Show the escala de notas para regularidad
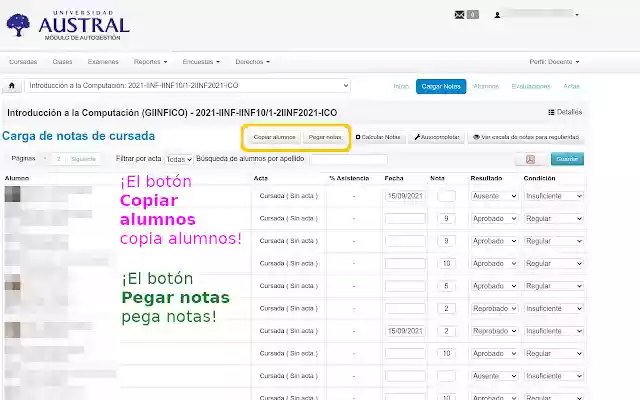The width and height of the screenshot is (640, 400). (x=526, y=137)
